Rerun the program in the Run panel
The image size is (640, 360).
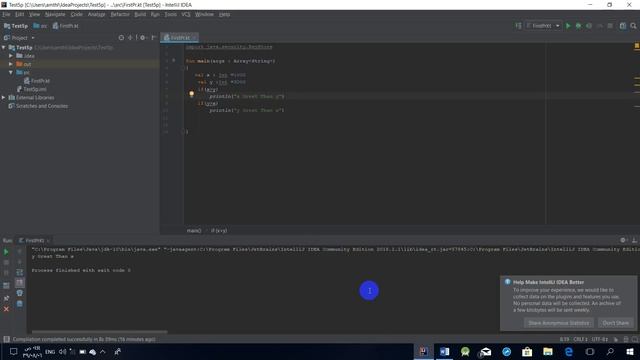point(6,252)
